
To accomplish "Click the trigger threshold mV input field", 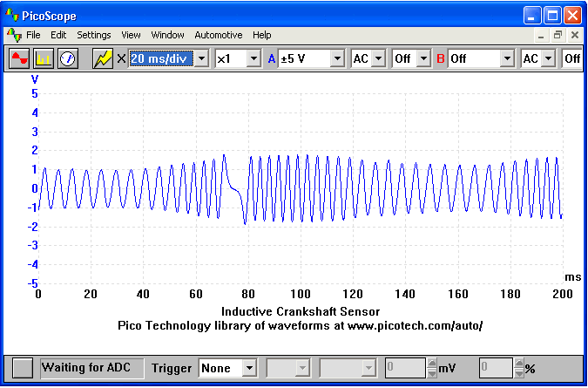I will pyautogui.click(x=406, y=368).
